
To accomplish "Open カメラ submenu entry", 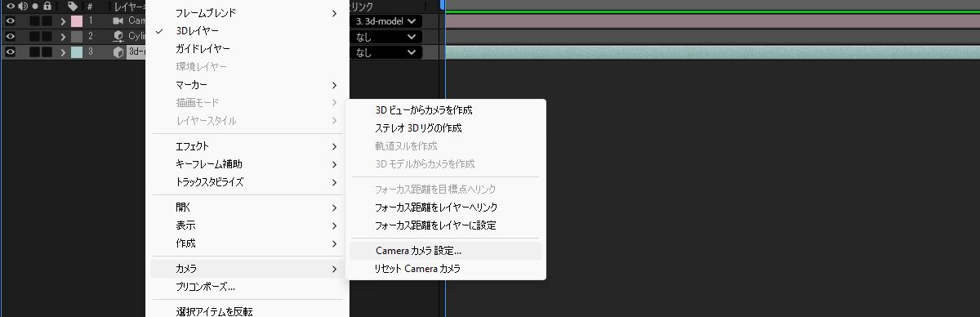I will point(247,268).
